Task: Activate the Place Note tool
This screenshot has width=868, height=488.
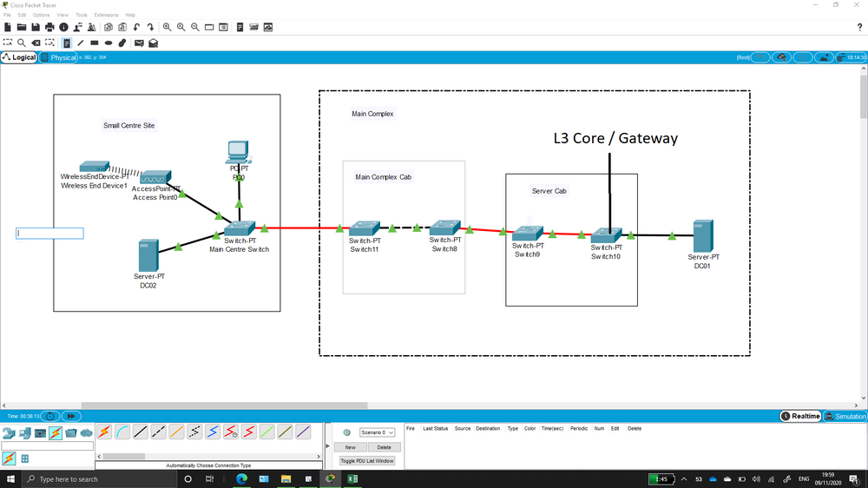Action: (x=67, y=43)
